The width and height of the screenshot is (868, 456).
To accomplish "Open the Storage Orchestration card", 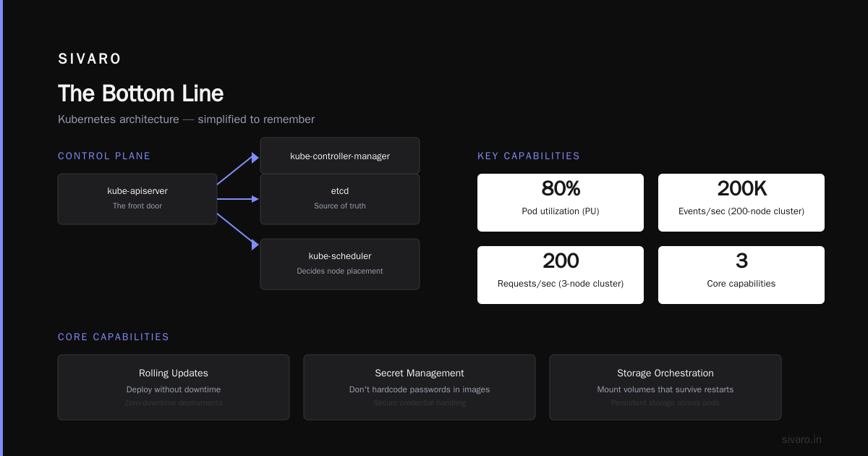I will 665,387.
